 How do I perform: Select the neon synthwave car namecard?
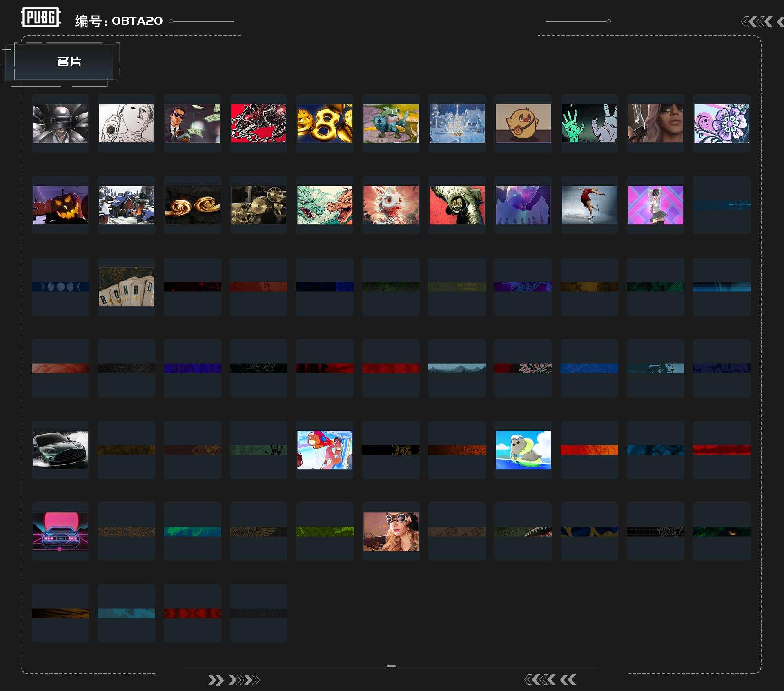click(x=60, y=531)
